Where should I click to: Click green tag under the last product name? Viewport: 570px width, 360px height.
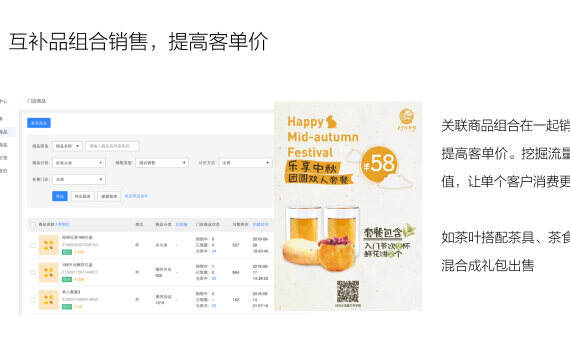tap(67, 307)
